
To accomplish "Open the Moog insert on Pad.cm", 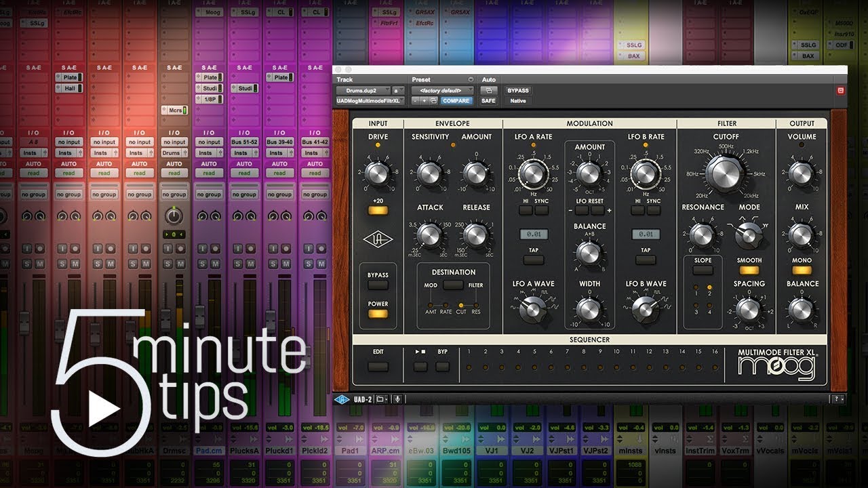I will (x=210, y=12).
